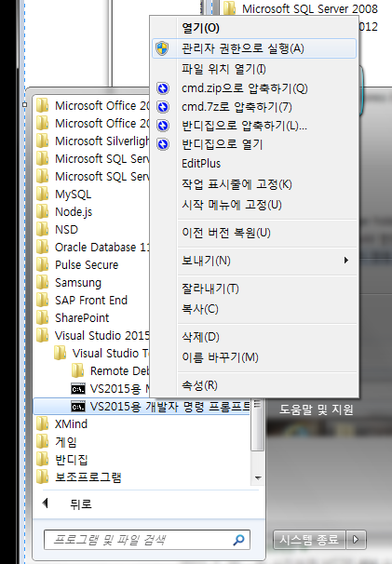Image resolution: width=392 pixels, height=564 pixels.
Task: Click the 프로그램 및 파일 검색 search box
Action: click(147, 540)
